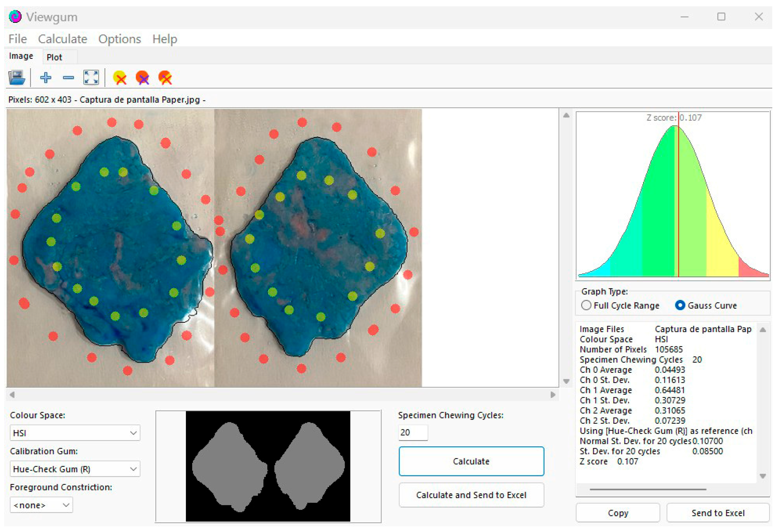Select the Full Cycle Range graph type
Image resolution: width=777 pixels, height=532 pixels.
[586, 306]
